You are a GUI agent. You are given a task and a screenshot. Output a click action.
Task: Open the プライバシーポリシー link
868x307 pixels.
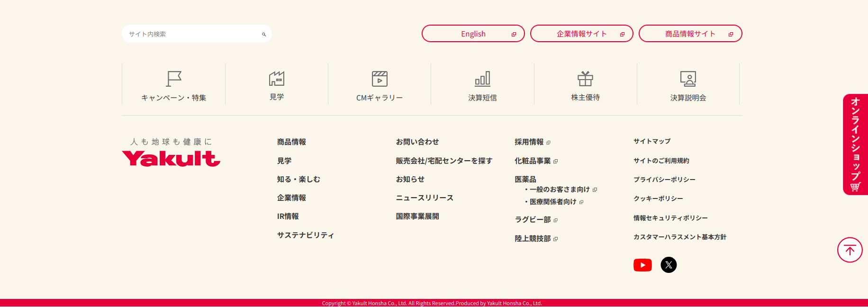coord(664,180)
